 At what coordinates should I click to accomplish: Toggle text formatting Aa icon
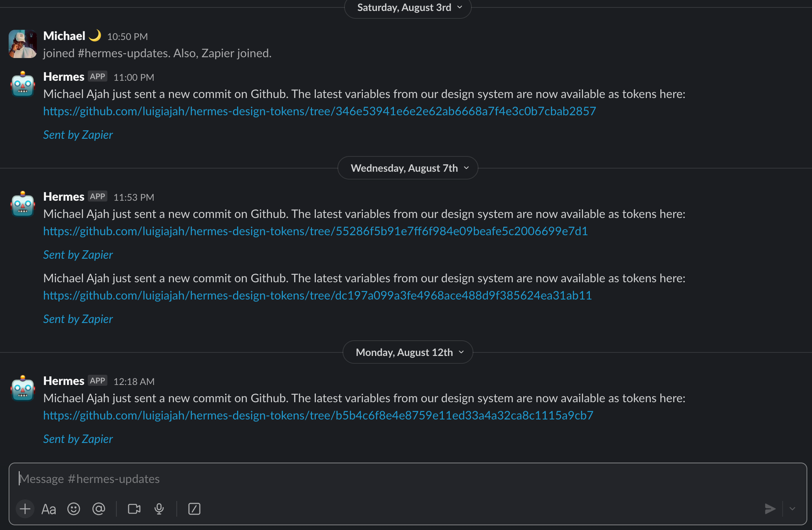pos(49,509)
